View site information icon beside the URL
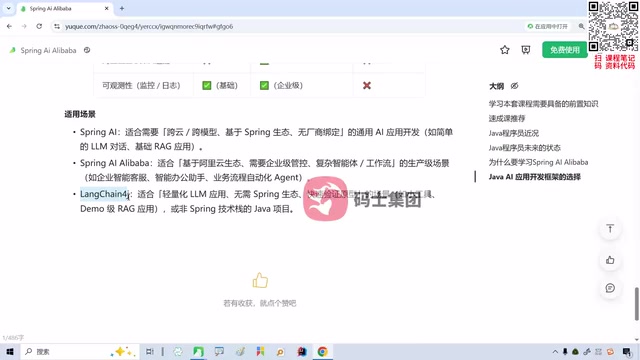The image size is (640, 360). pos(57,27)
